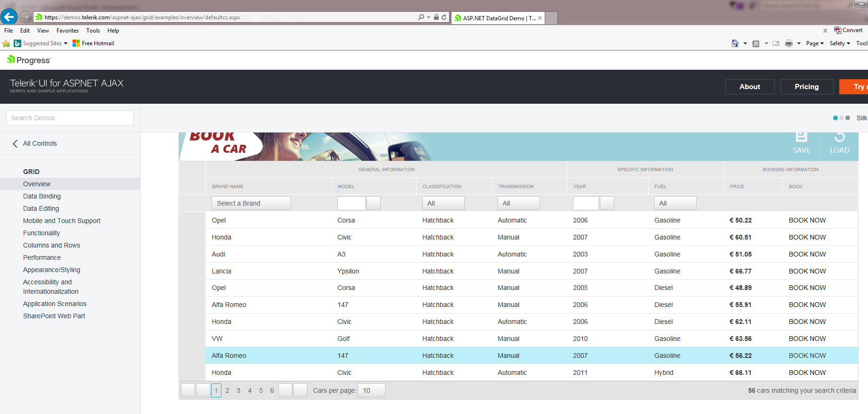Image resolution: width=868 pixels, height=414 pixels.
Task: Click the Model filter text box
Action: click(x=352, y=203)
